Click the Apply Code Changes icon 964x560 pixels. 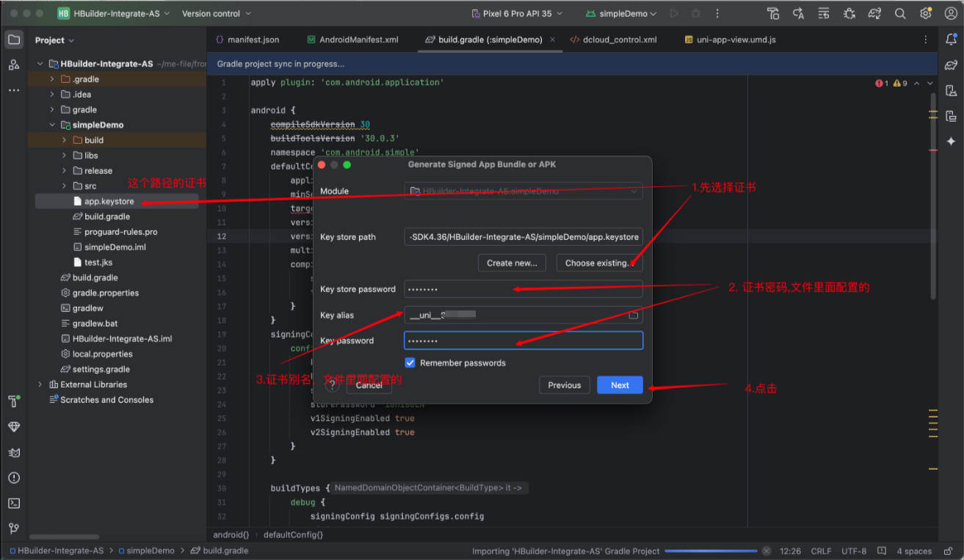[824, 13]
